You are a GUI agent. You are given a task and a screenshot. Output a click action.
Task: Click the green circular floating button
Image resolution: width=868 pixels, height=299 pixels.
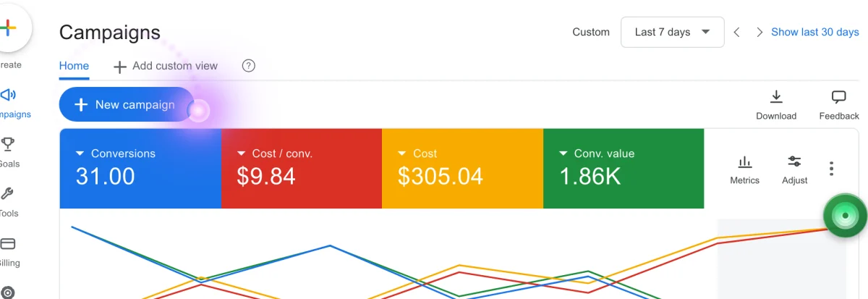point(845,216)
